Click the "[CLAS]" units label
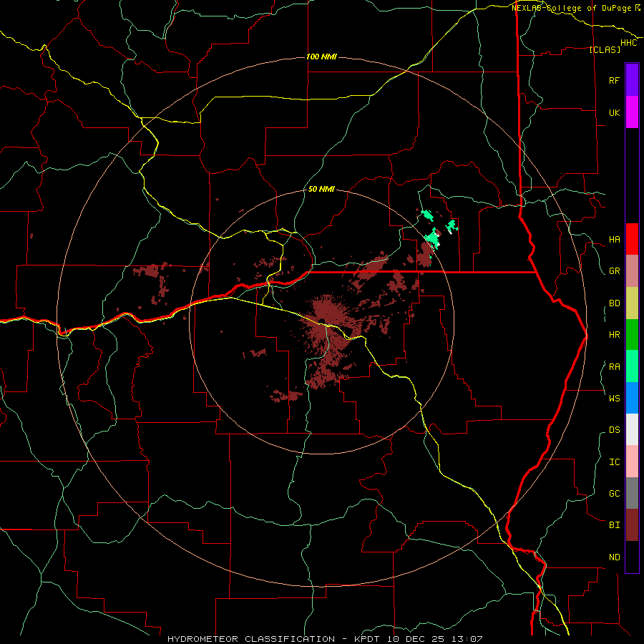 pos(605,49)
